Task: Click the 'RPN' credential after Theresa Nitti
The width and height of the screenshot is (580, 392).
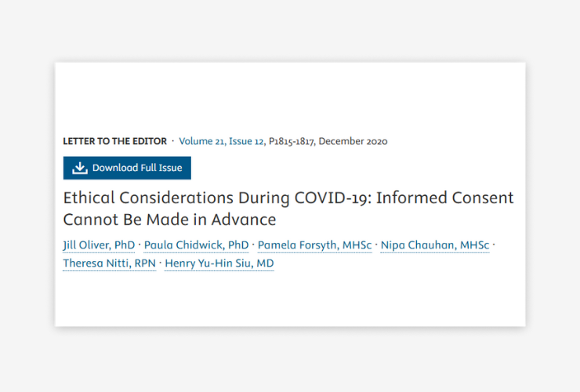Action: 145,263
